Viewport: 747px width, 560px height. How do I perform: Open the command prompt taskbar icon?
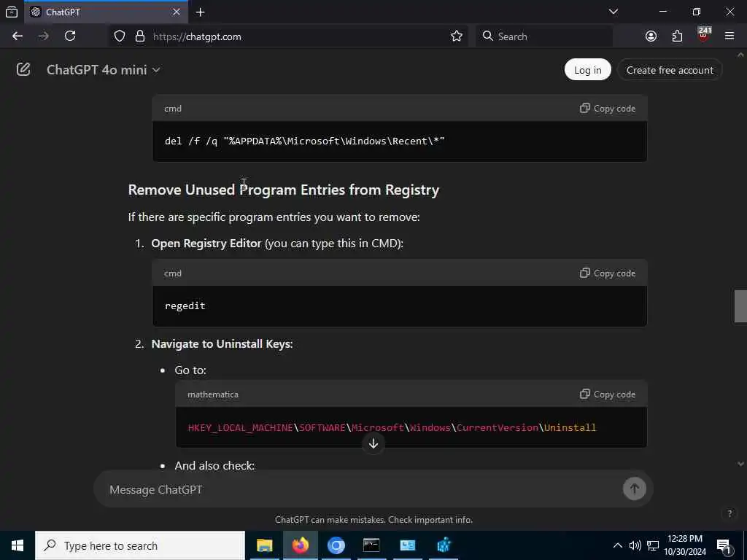coord(371,545)
